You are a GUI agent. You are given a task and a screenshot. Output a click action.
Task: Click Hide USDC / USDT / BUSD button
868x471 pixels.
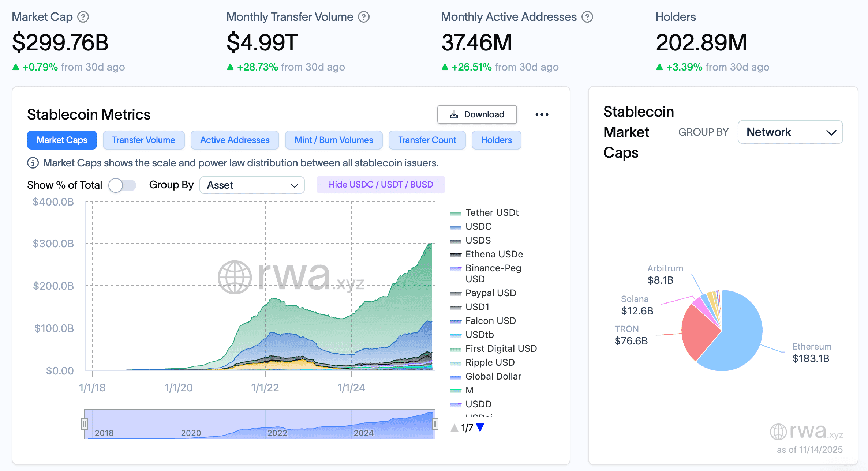[x=381, y=185]
